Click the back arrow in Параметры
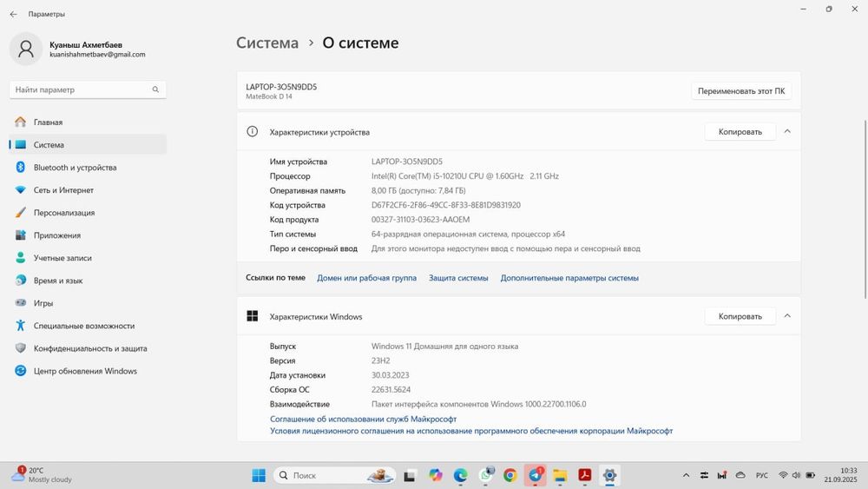868x489 pixels. point(13,14)
